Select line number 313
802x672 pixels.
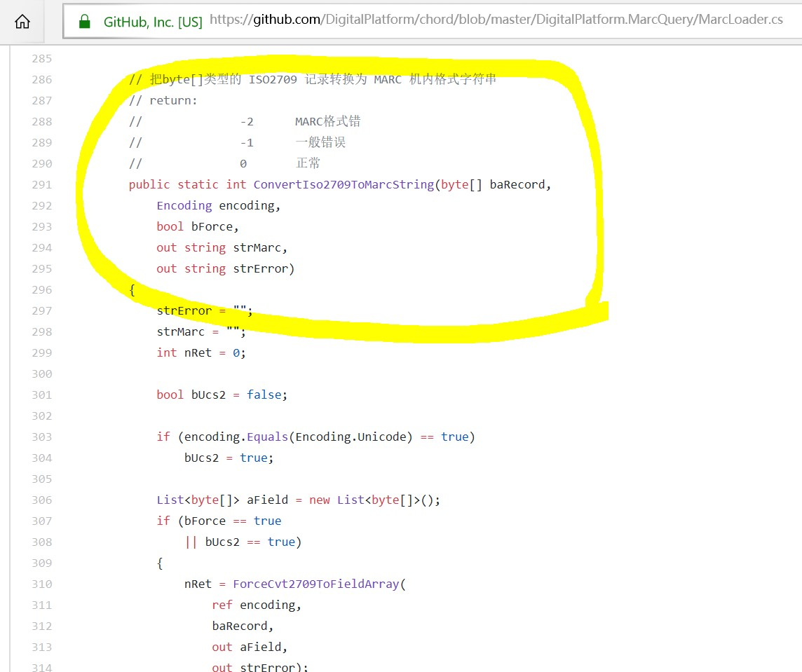pos(41,647)
